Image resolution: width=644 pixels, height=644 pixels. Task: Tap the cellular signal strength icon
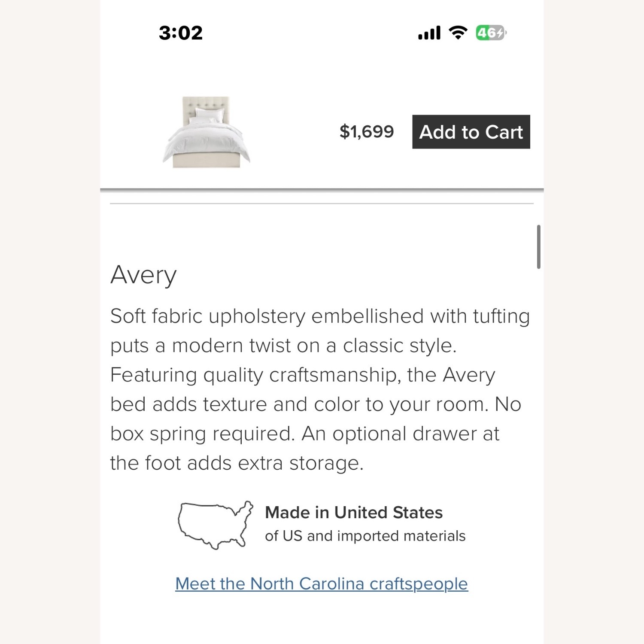(x=428, y=33)
